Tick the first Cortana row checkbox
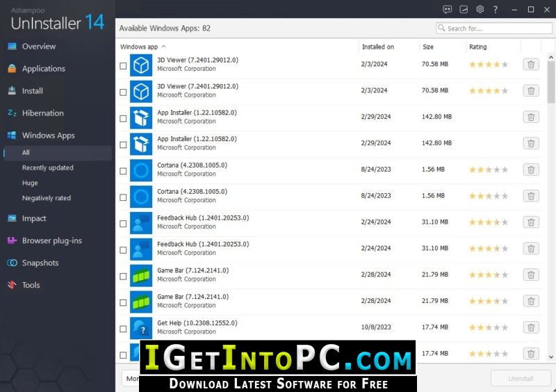Screen dimensions: 556x392 click(123, 171)
